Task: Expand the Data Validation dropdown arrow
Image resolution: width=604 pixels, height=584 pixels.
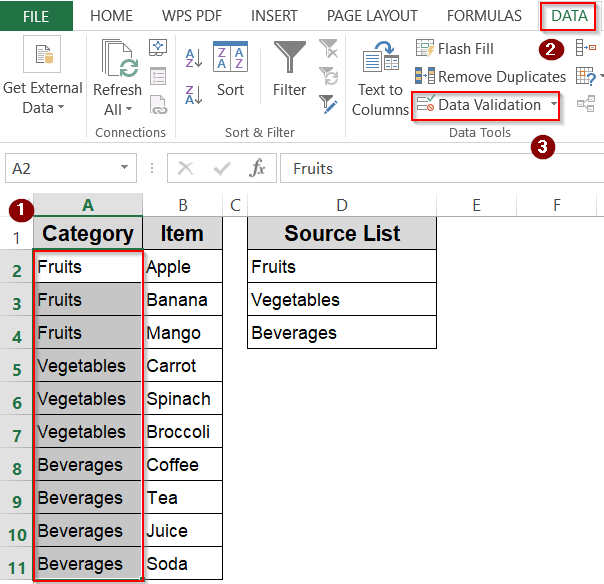Action: click(553, 104)
